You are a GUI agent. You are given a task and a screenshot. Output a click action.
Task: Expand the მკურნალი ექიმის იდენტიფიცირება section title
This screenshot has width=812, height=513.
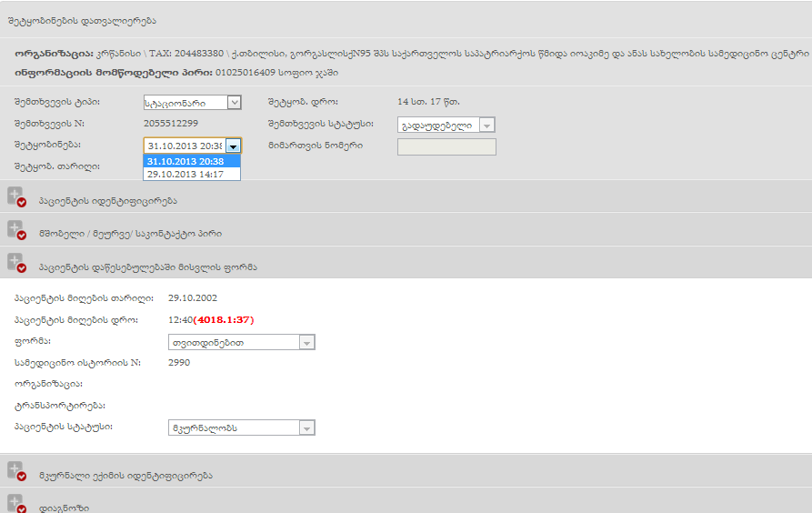[x=125, y=476]
